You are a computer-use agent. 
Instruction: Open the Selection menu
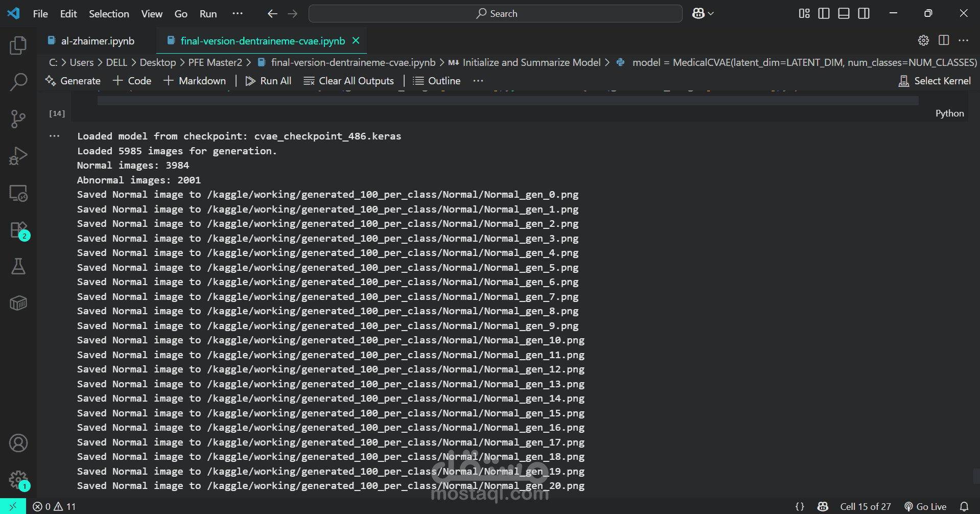109,14
